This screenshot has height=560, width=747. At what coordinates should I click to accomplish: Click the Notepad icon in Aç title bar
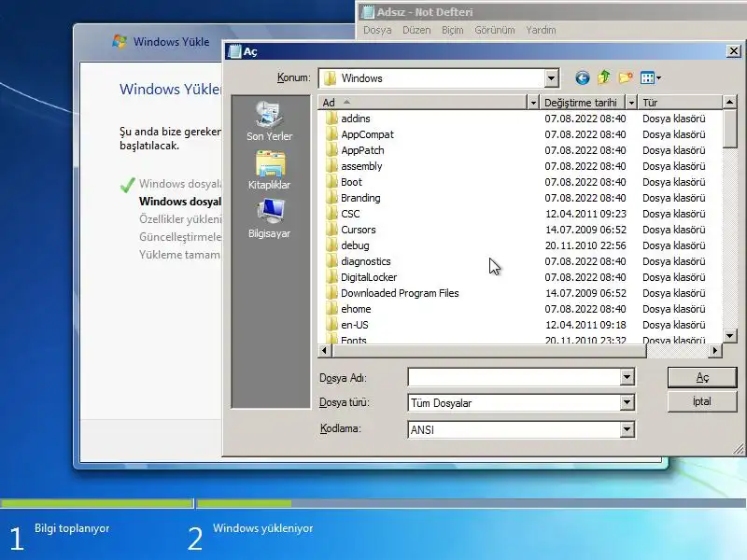click(234, 51)
